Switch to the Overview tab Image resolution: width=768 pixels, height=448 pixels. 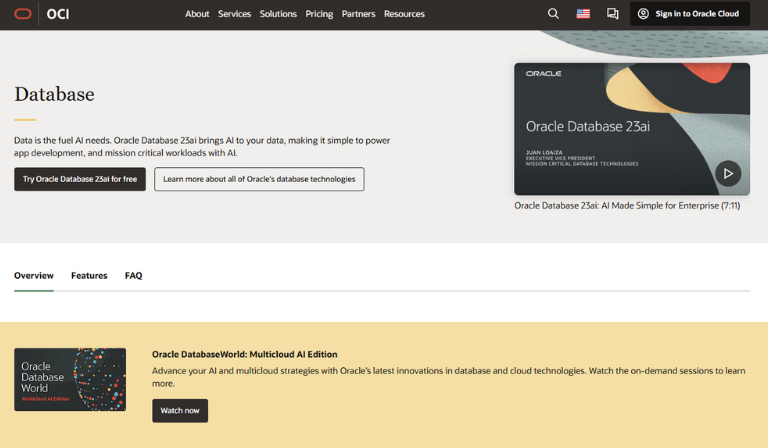[x=34, y=276]
